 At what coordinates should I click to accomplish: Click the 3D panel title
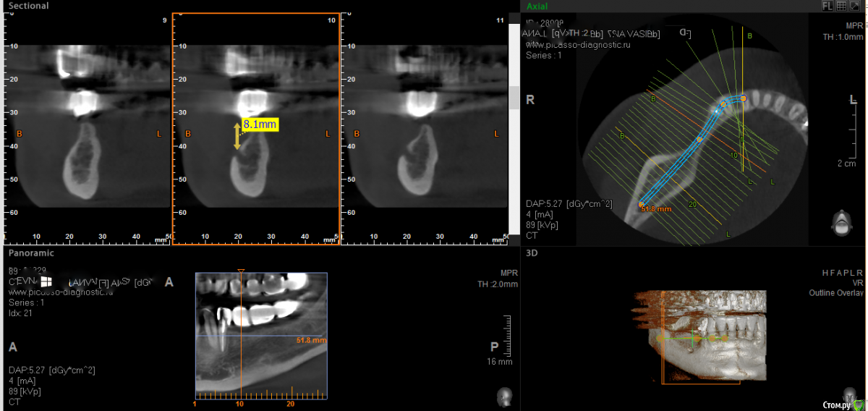click(x=532, y=253)
